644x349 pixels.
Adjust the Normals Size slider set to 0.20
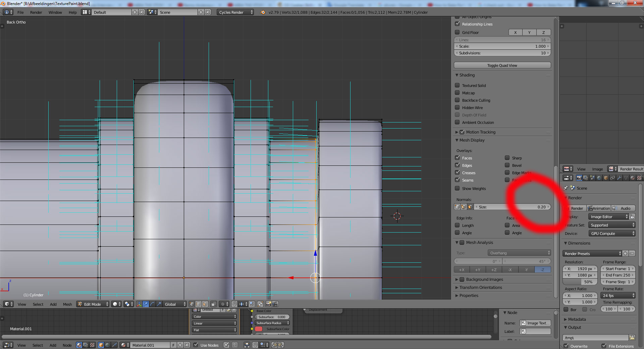point(513,207)
